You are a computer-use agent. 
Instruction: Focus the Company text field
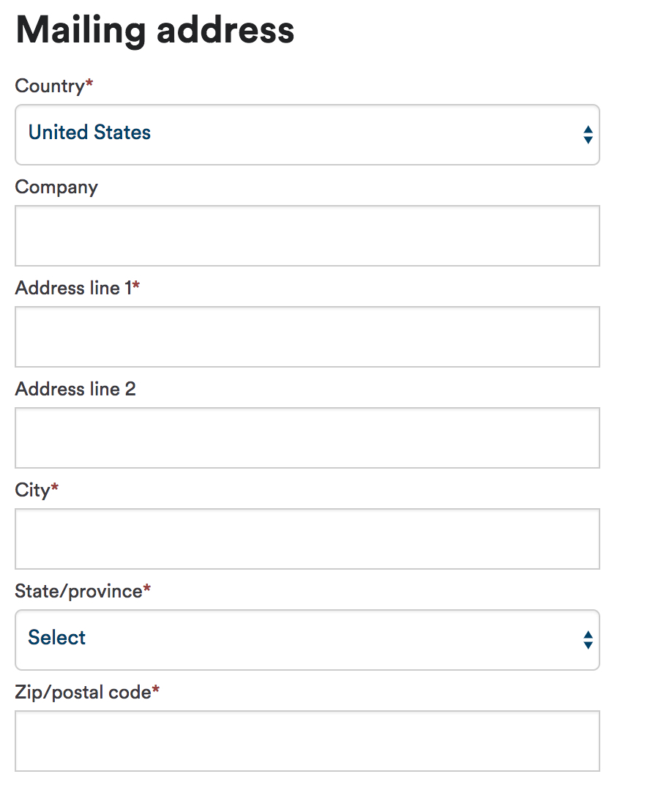307,236
